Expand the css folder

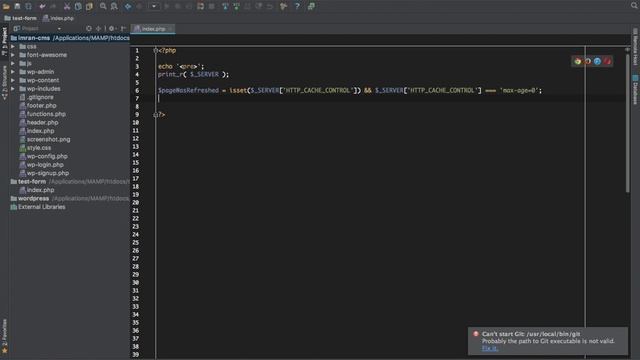13,47
